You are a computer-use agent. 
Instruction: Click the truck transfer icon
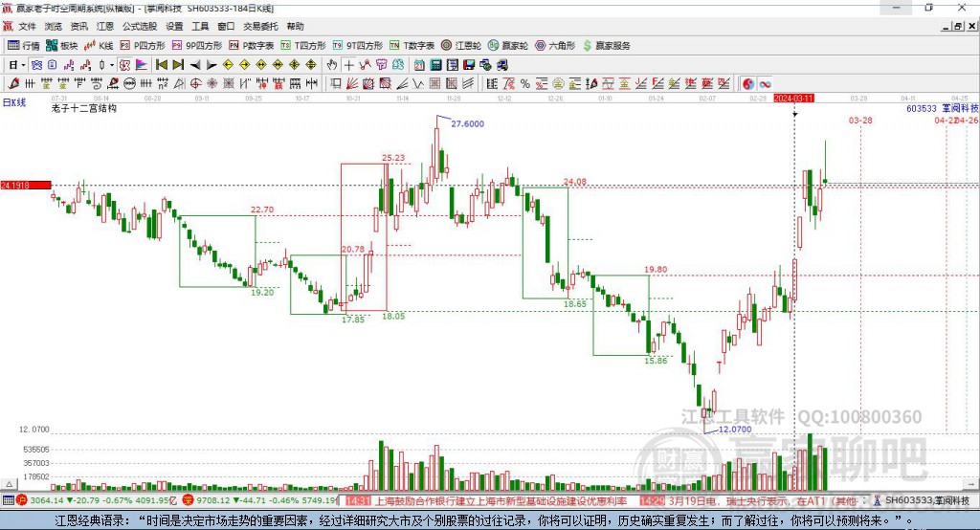(501, 64)
